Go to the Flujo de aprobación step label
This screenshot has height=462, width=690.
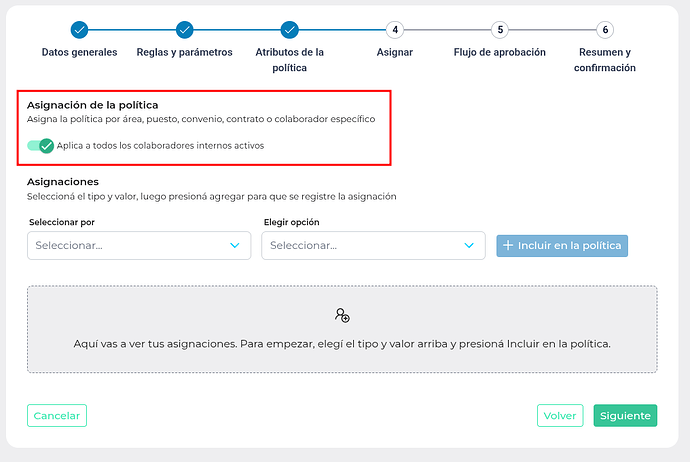(x=499, y=52)
